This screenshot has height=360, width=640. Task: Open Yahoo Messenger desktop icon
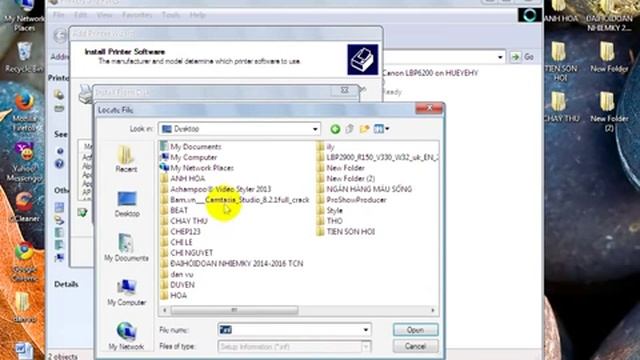coord(24,162)
